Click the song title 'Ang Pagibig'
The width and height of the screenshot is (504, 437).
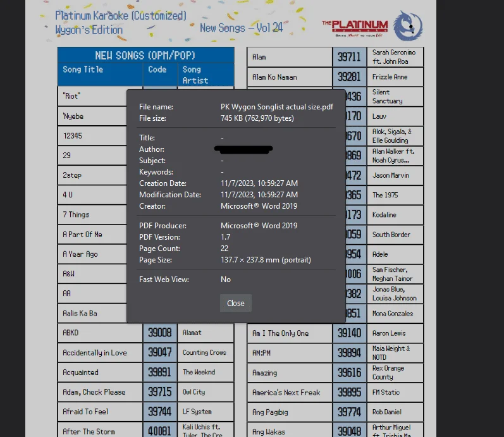pos(270,412)
